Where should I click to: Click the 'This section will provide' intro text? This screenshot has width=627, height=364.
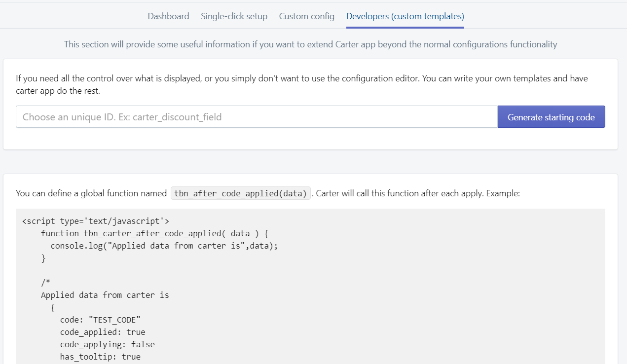point(310,44)
